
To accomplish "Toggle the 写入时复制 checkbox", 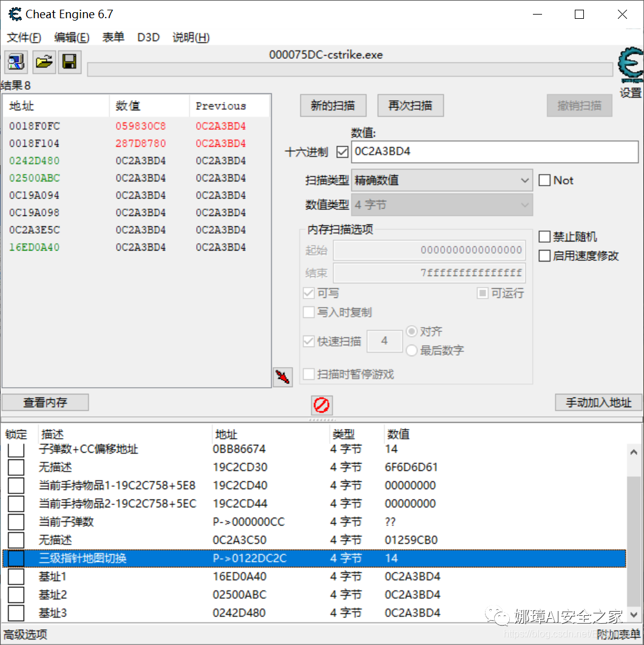I will (x=308, y=312).
